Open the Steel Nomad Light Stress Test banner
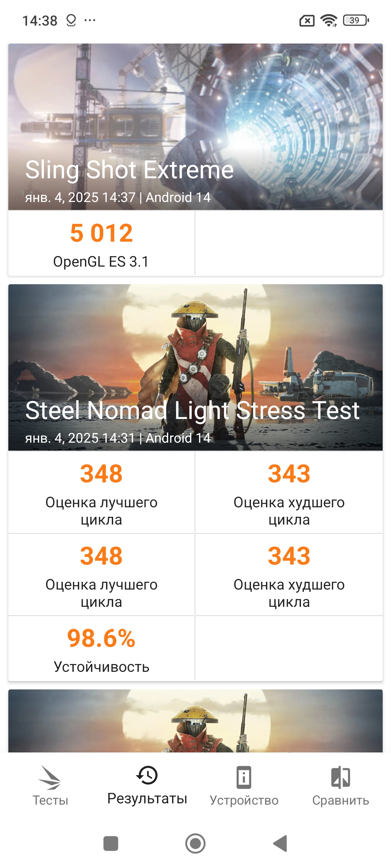 195,367
